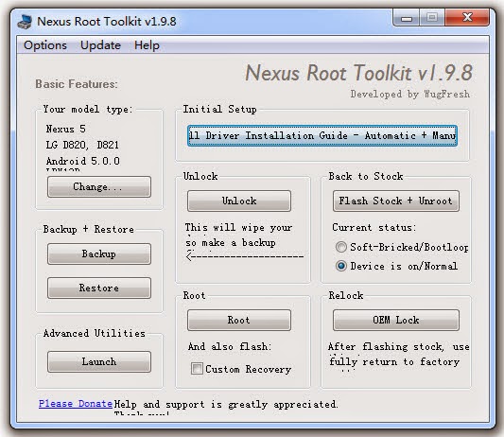
Task: Click the 'Android 5.0.0' text
Action: (82, 161)
